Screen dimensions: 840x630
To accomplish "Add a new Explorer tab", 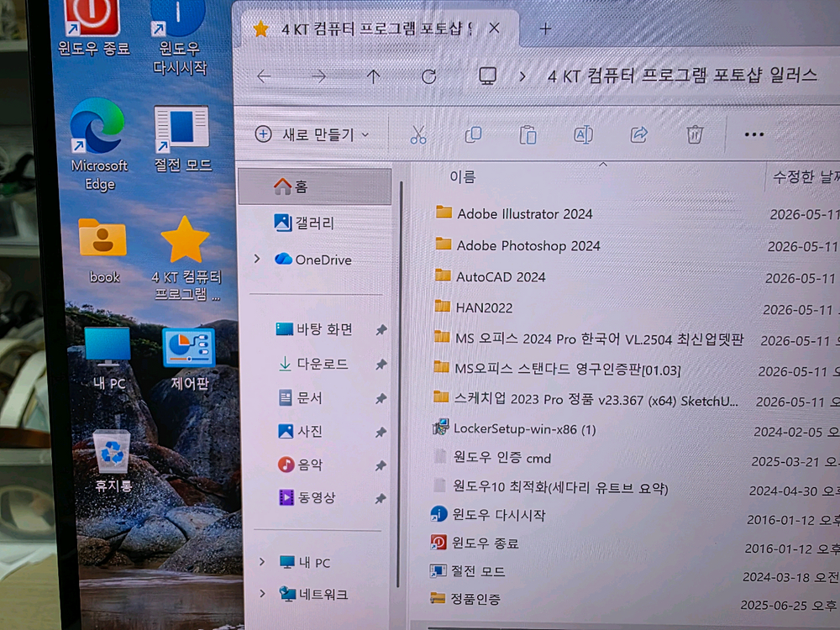I will [x=545, y=29].
